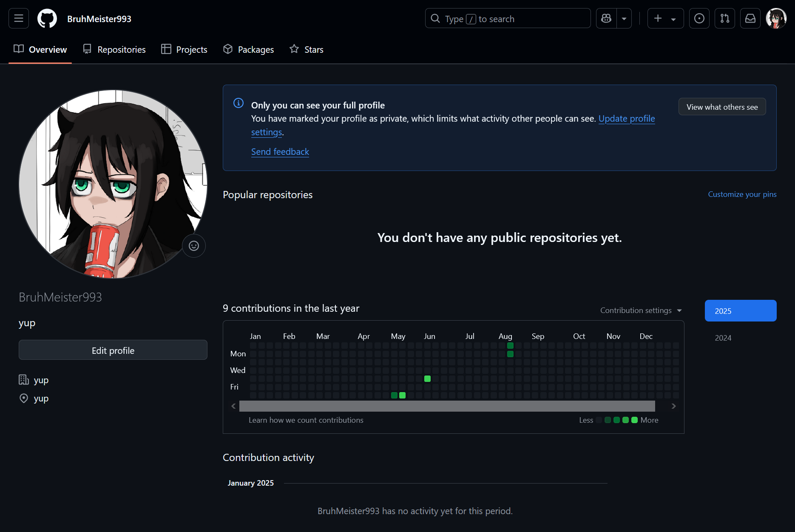Click the 'January 2025' activity label
Image resolution: width=795 pixels, height=532 pixels.
point(250,483)
